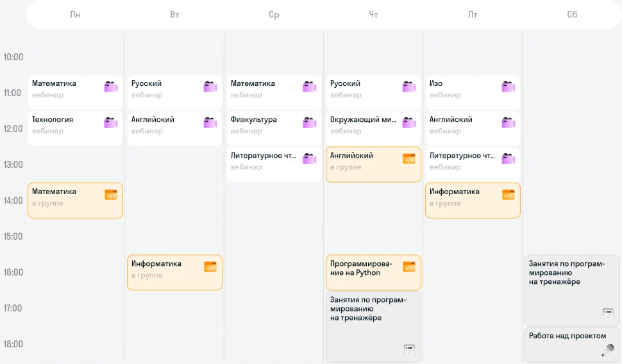Open Friday Информатика group lesson
This screenshot has width=622, height=364.
pyautogui.click(x=473, y=200)
